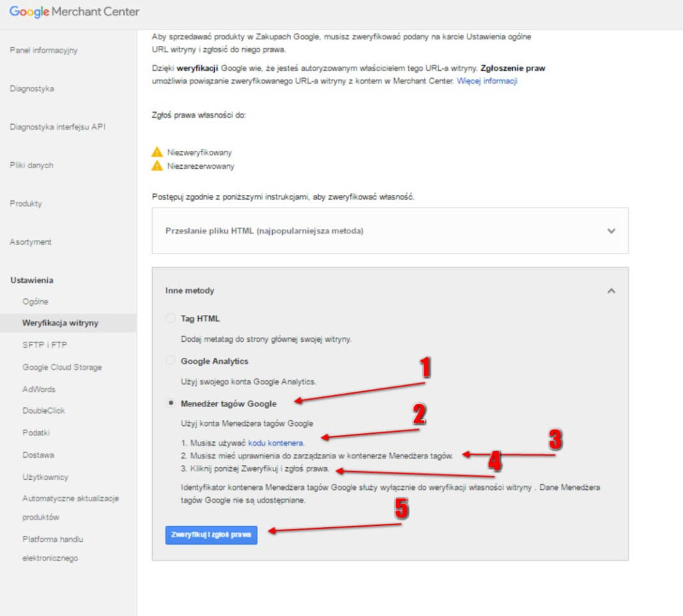This screenshot has height=616, width=683.
Task: Open SFTP i FTP settings
Action: pos(45,345)
